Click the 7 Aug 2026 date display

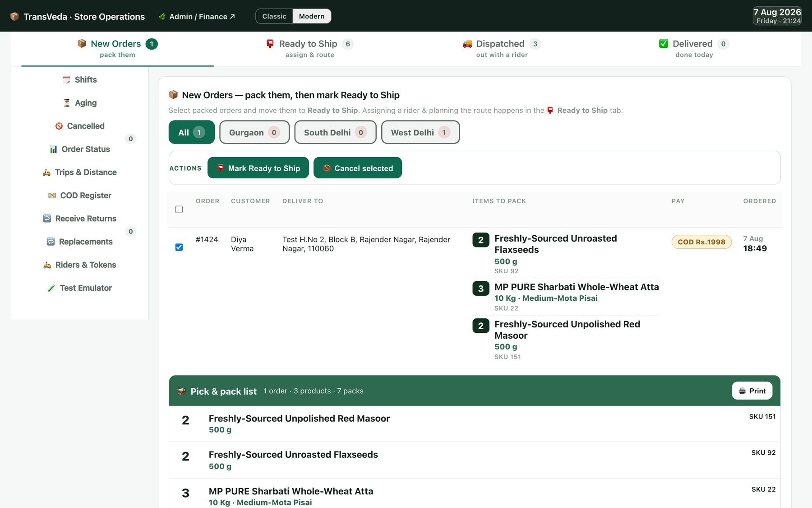click(777, 16)
